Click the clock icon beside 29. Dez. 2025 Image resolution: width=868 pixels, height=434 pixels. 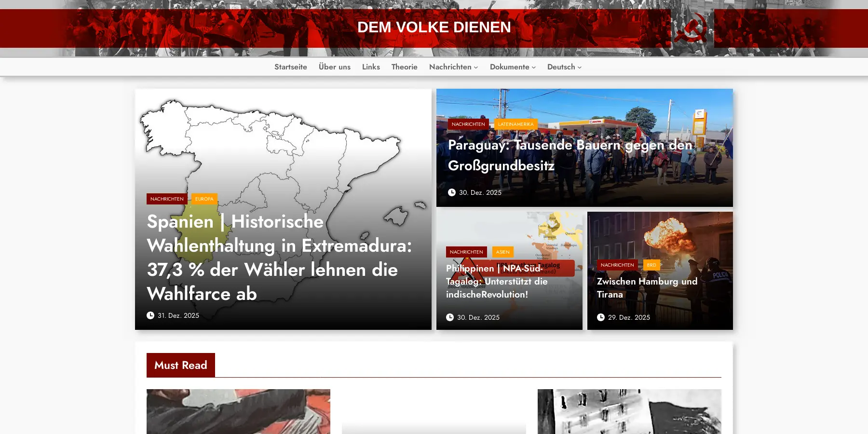pyautogui.click(x=601, y=317)
